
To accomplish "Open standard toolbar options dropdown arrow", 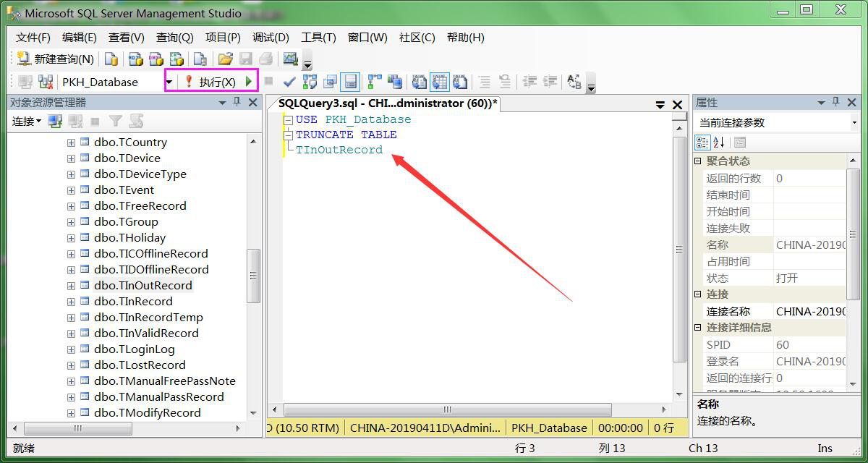I will (x=307, y=61).
